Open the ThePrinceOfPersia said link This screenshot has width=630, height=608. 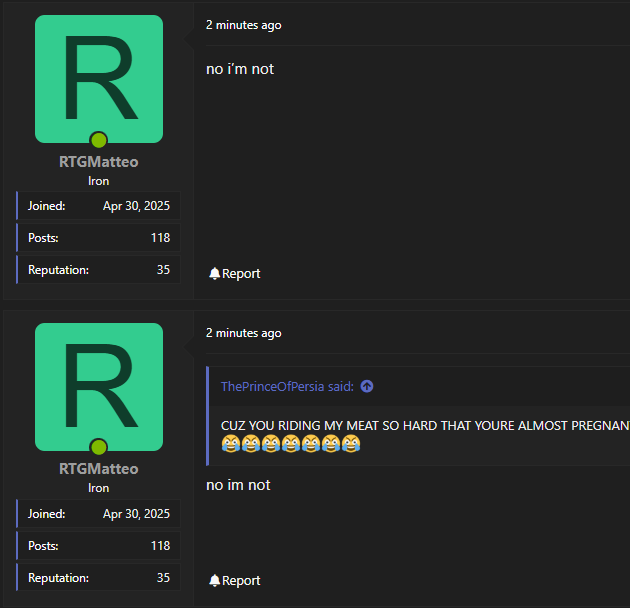[287, 387]
